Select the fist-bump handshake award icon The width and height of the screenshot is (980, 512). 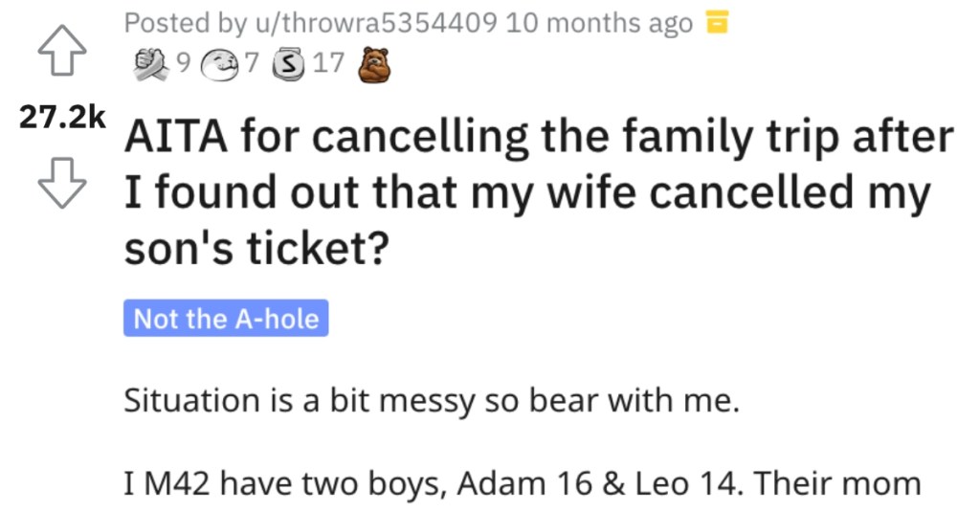pyautogui.click(x=152, y=64)
